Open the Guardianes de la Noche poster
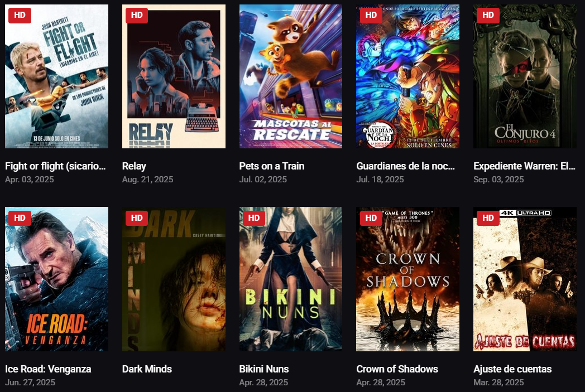The width and height of the screenshot is (585, 392). [x=408, y=76]
